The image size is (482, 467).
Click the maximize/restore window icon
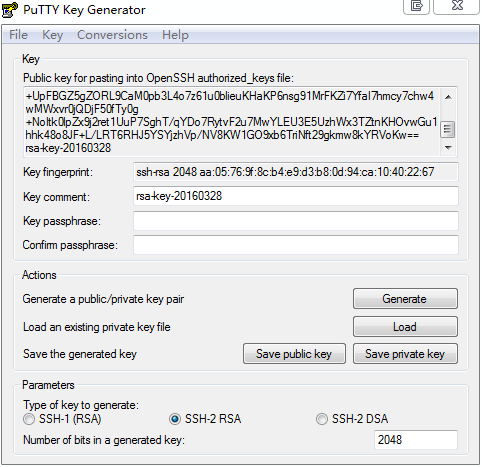coord(417,6)
